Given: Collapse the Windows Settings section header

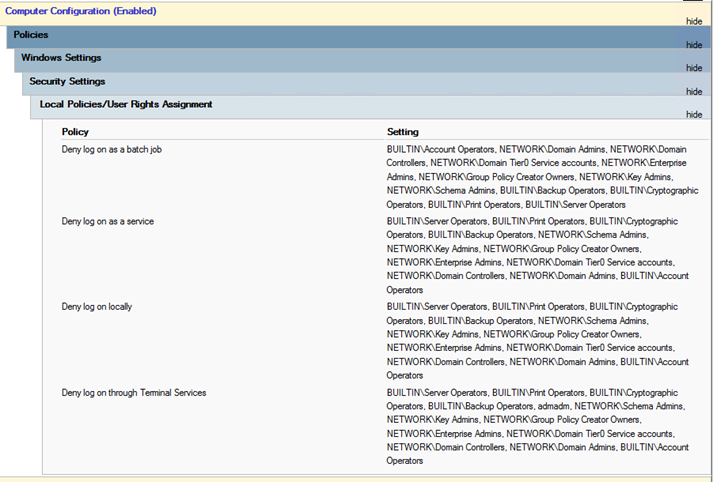Looking at the screenshot, I should (x=61, y=58).
